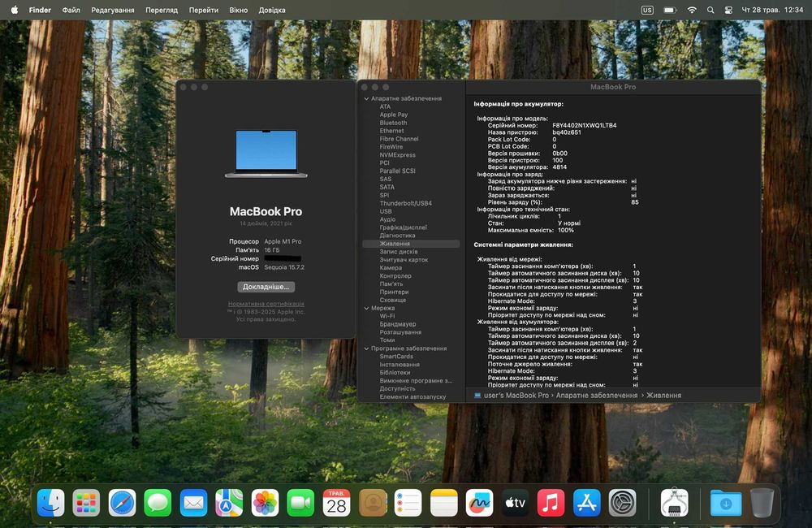The image size is (812, 528).
Task: Switch input source via US icon
Action: [x=647, y=10]
